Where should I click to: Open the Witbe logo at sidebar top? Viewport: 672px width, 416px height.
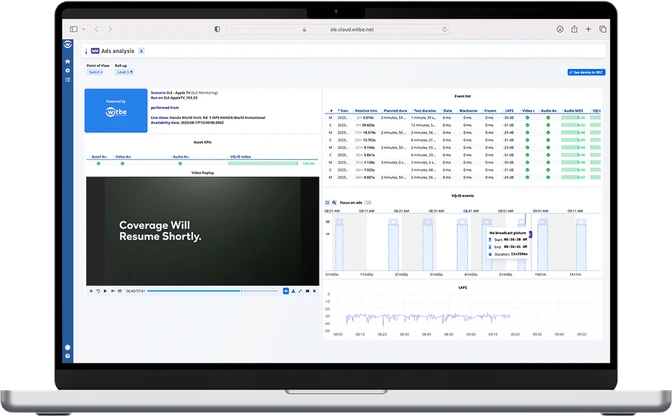pos(67,44)
